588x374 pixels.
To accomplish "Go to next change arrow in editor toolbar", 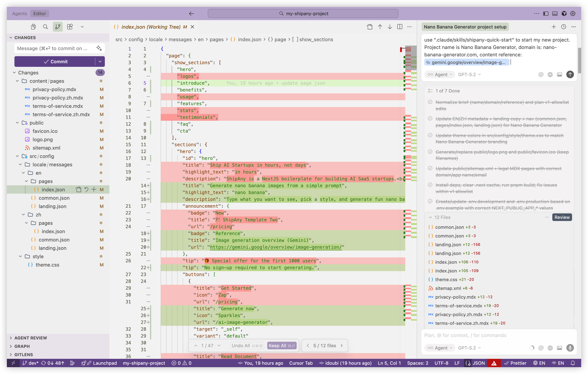I will pos(390,27).
